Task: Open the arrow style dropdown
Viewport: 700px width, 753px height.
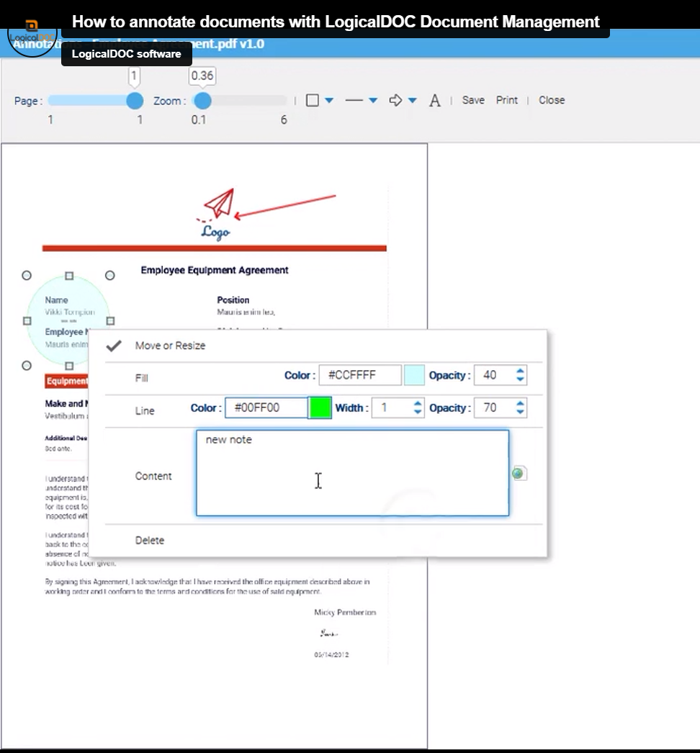Action: [x=413, y=100]
